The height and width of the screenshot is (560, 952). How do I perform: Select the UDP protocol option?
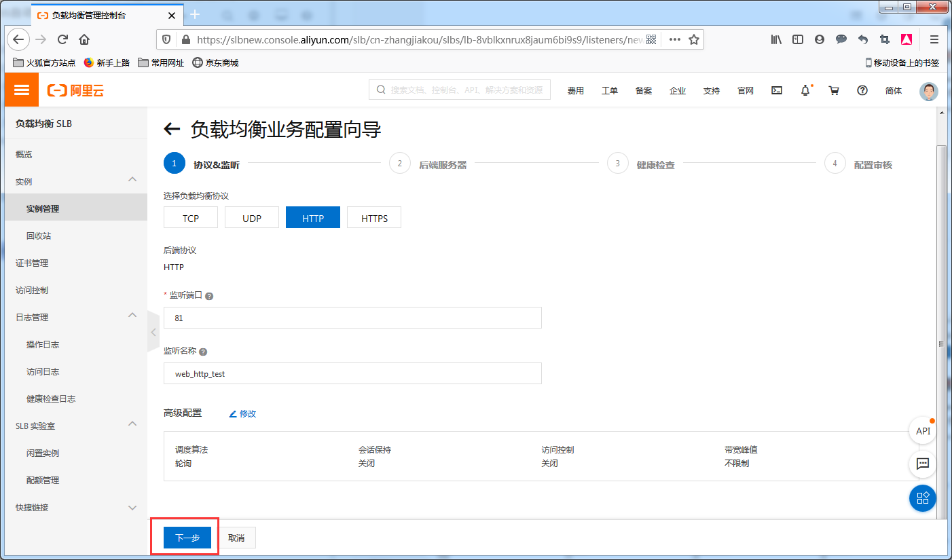[251, 217]
